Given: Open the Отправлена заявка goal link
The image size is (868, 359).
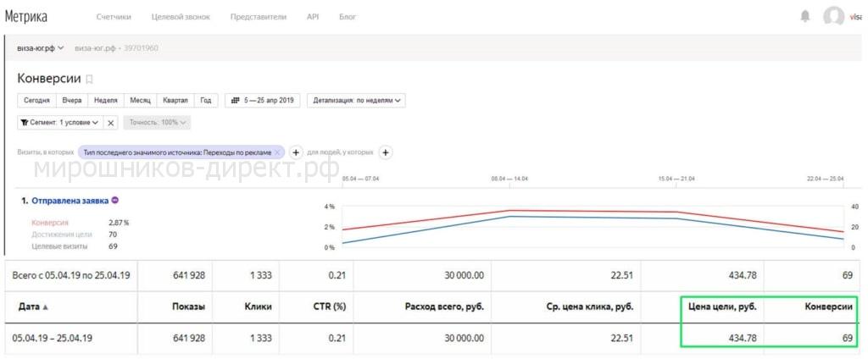Looking at the screenshot, I should [x=70, y=200].
